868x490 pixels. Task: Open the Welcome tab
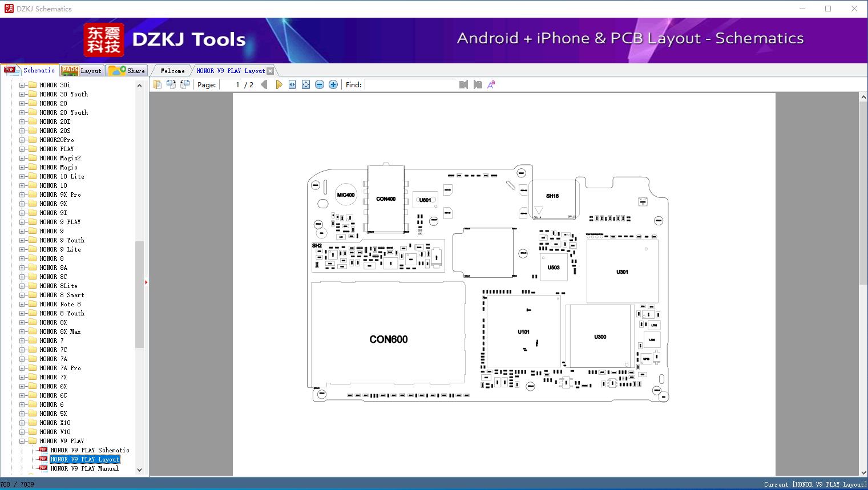pyautogui.click(x=172, y=71)
